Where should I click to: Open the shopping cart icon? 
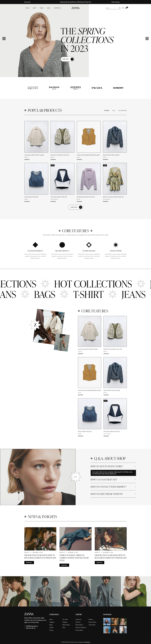click(126, 8)
